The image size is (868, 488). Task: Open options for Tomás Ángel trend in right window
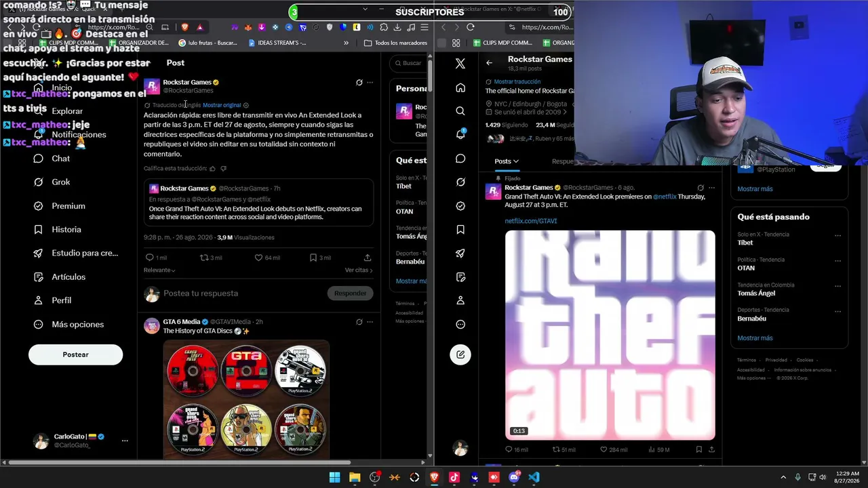tap(837, 286)
